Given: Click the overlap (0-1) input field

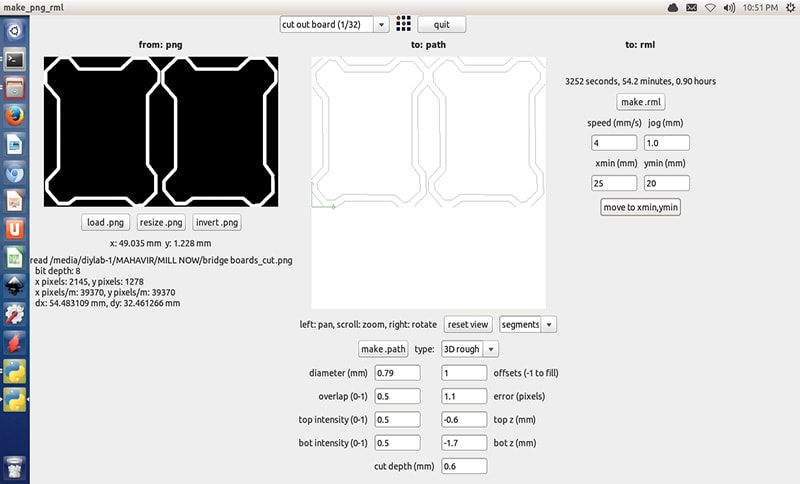Looking at the screenshot, I should click(397, 396).
